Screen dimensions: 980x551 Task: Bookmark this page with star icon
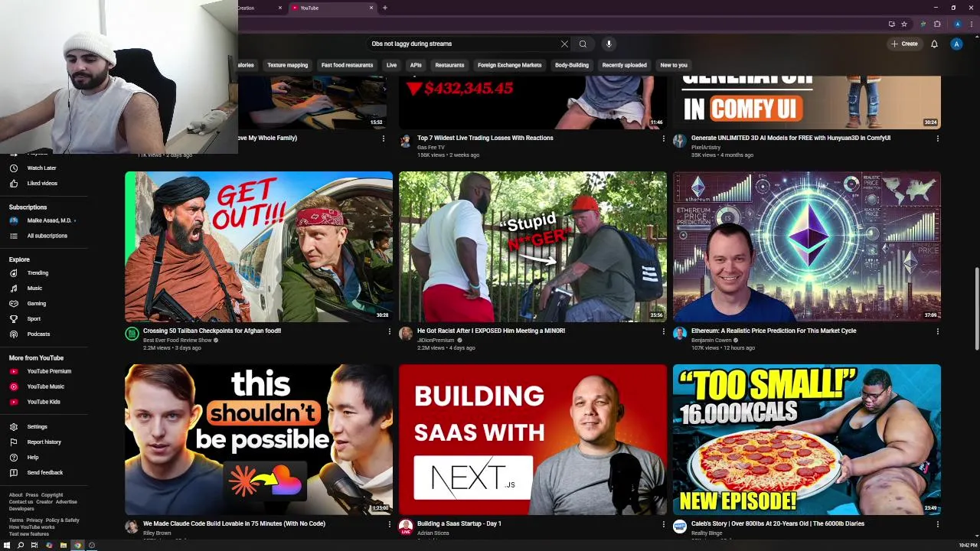click(x=904, y=24)
